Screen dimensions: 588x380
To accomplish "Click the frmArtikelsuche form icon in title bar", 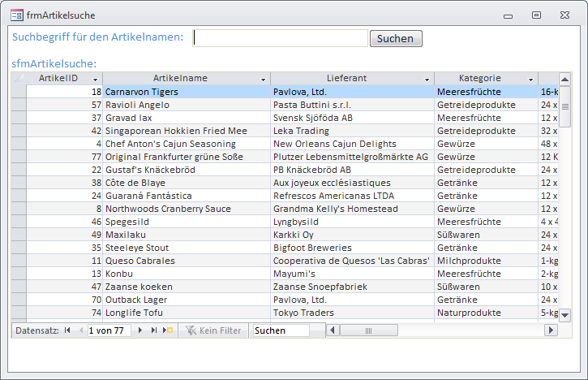I will pyautogui.click(x=16, y=14).
